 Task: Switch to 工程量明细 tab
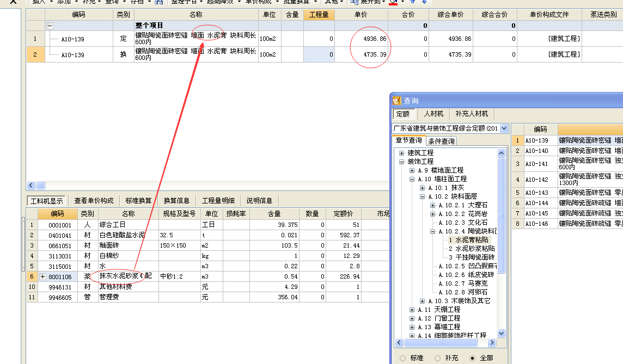(218, 201)
